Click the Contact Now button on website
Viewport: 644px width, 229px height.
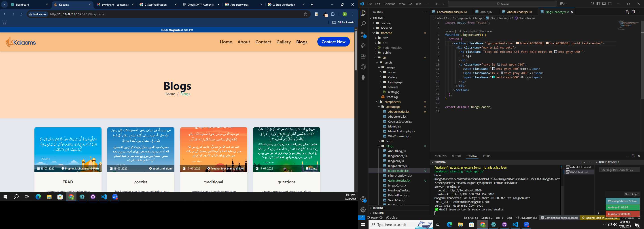click(333, 42)
